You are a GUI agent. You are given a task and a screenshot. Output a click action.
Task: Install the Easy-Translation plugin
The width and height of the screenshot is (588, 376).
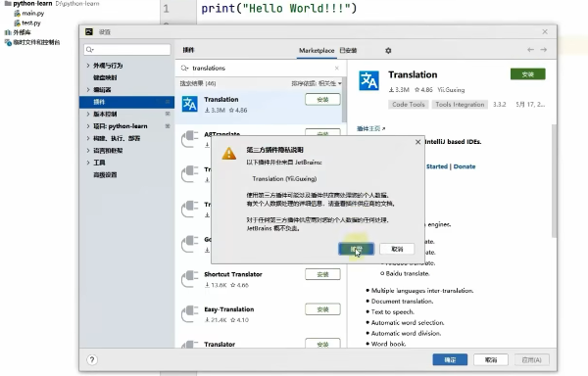pos(322,309)
